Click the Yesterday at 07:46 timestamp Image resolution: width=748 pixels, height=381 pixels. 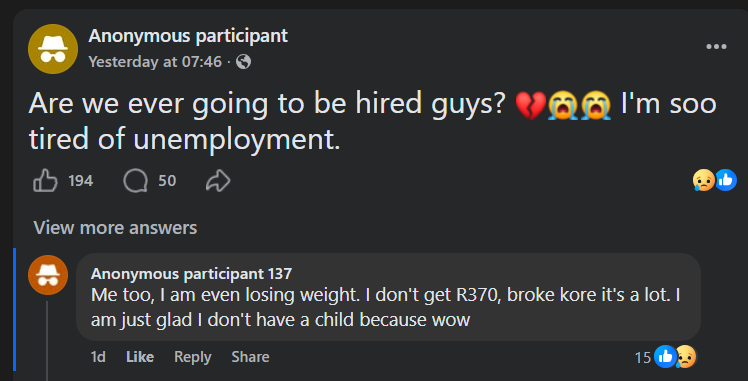pyautogui.click(x=155, y=62)
